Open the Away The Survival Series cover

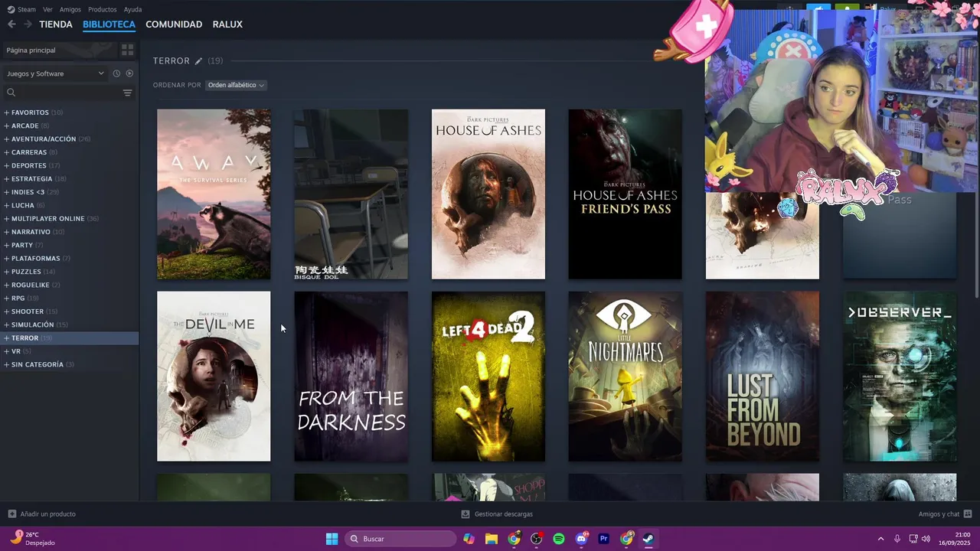coord(214,194)
